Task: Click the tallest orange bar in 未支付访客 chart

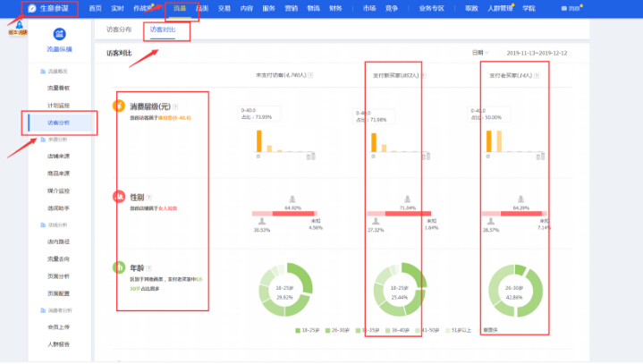Action: pos(259,140)
